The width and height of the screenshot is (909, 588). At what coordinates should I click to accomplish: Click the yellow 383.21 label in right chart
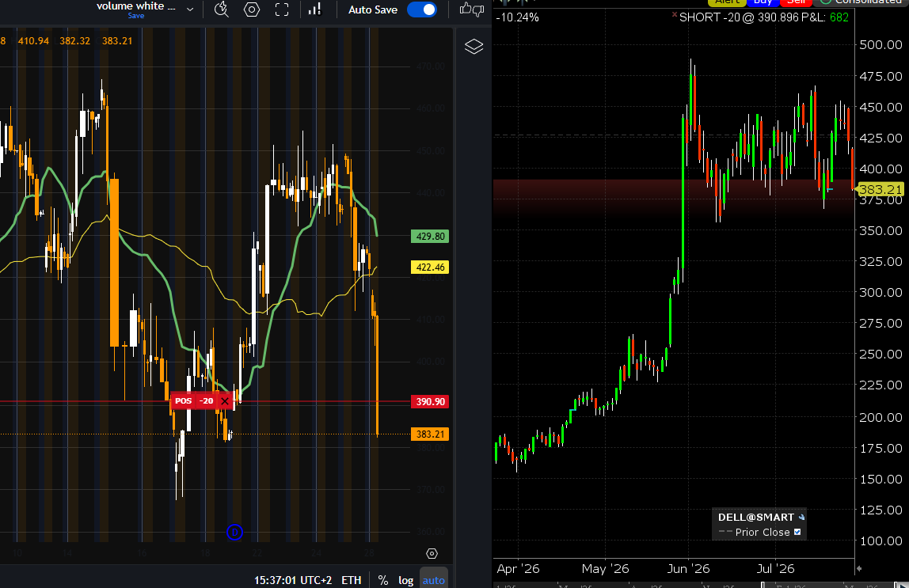click(x=880, y=189)
